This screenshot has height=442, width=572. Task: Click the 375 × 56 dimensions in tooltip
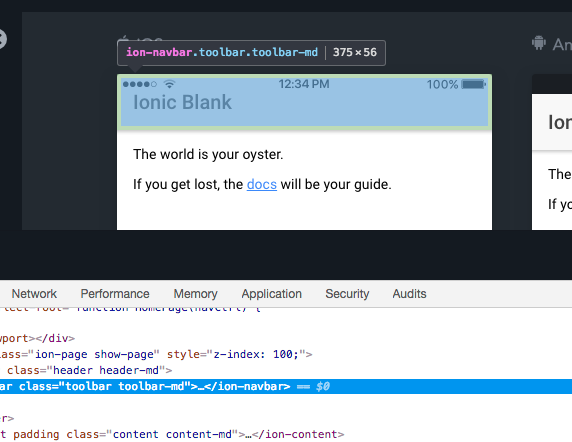(355, 53)
